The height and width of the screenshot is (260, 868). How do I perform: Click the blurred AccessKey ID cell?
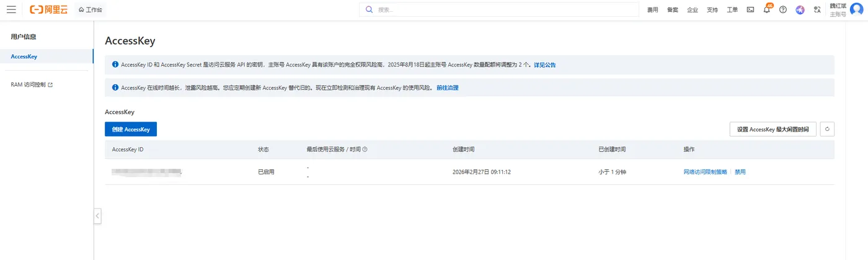(x=147, y=172)
